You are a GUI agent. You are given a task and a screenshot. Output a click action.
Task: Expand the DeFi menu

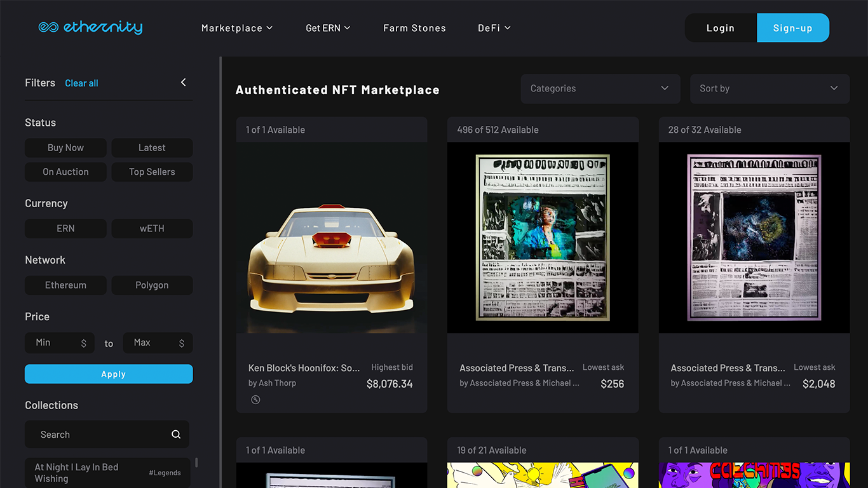click(494, 28)
